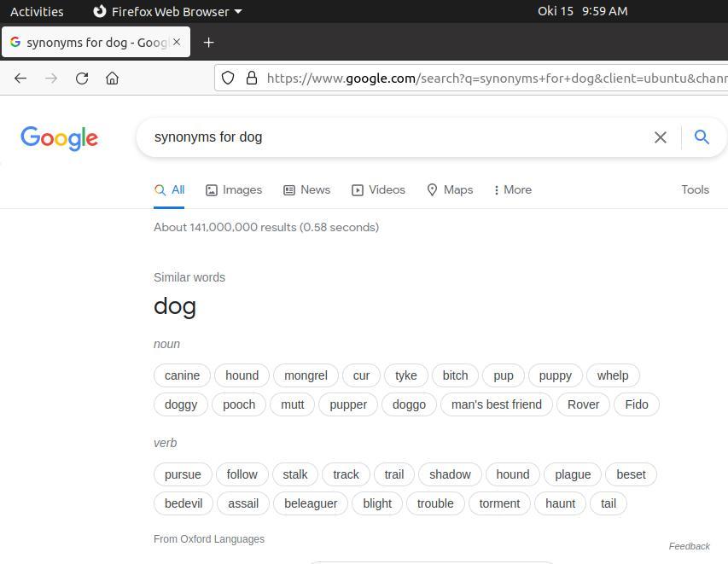Click the browser back arrow

[20, 78]
